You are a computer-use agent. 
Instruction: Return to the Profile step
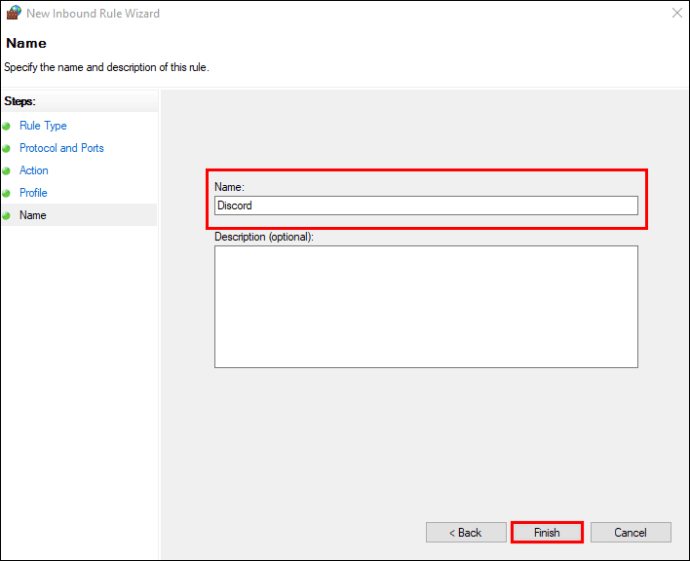click(33, 193)
